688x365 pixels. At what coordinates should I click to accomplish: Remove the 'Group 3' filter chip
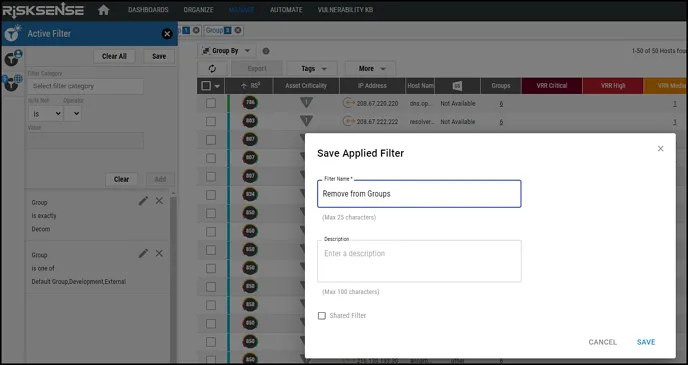coord(238,30)
